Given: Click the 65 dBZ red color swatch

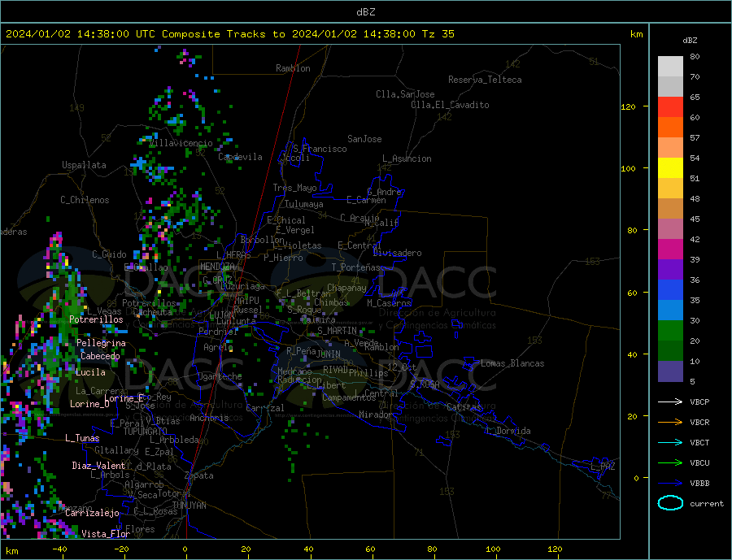Looking at the screenshot, I should click(x=670, y=106).
